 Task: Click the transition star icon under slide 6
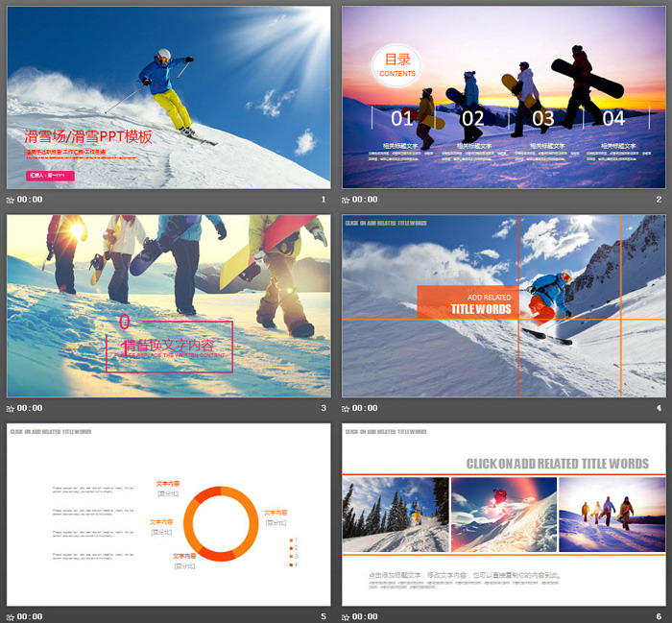346,617
